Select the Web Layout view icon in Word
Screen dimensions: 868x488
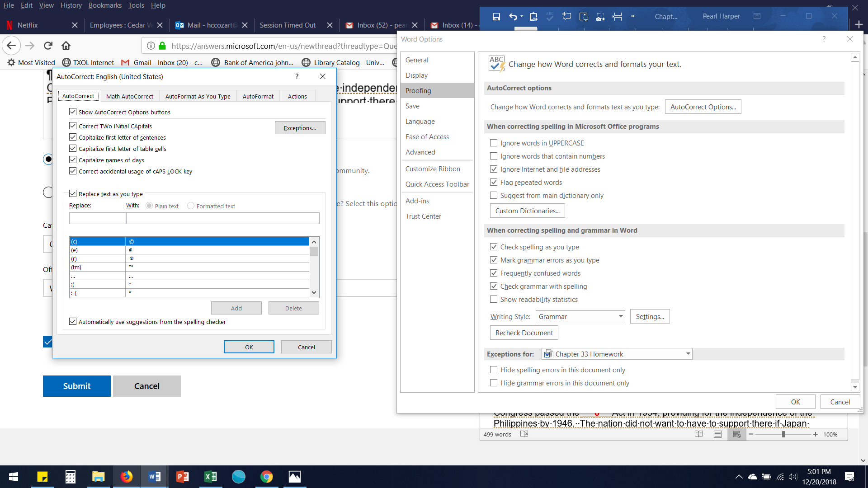pos(737,434)
